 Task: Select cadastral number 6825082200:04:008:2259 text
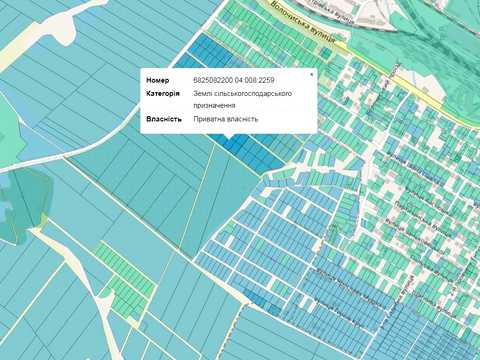(x=234, y=80)
